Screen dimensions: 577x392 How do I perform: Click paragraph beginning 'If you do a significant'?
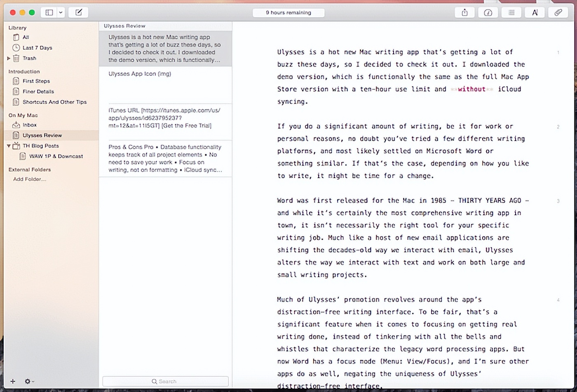coord(403,151)
